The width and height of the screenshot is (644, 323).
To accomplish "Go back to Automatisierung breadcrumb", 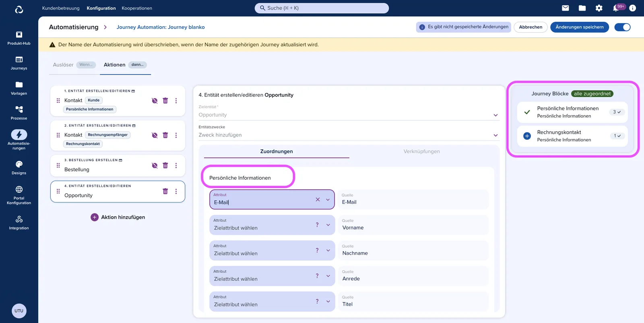I will [74, 27].
